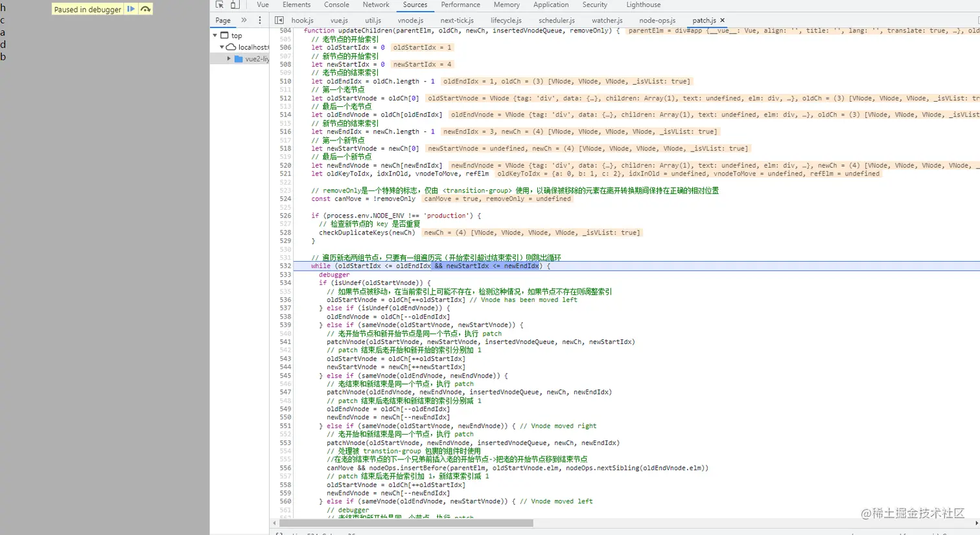The height and width of the screenshot is (535, 980).
Task: Switch to the Console panel tab
Action: point(336,5)
